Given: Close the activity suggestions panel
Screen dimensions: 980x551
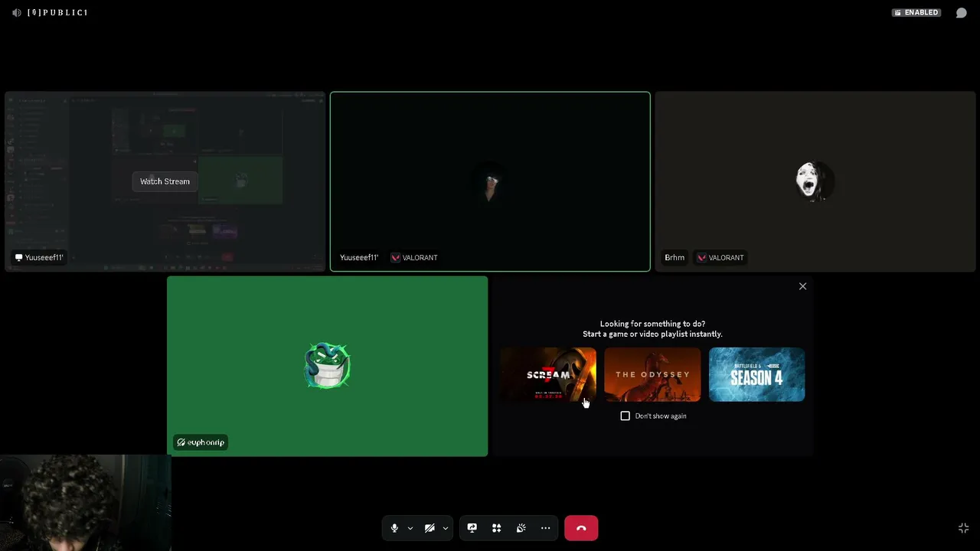Looking at the screenshot, I should [x=802, y=286].
